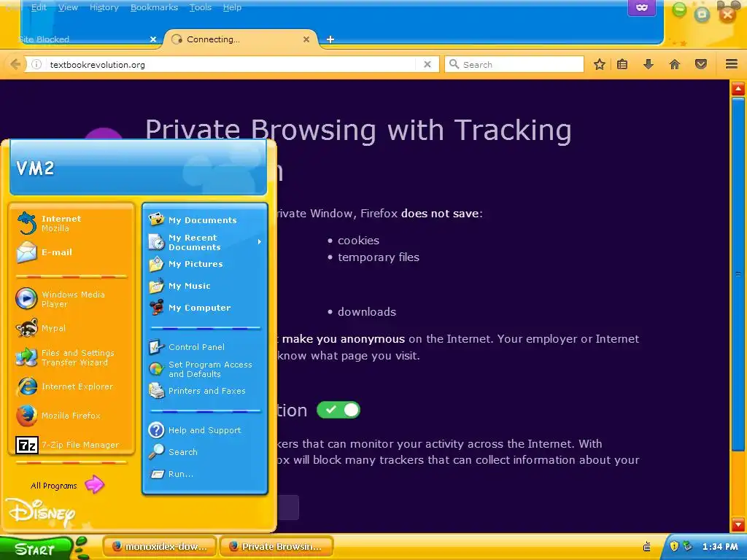The image size is (747, 560).
Task: Click scrollbar up arrow
Action: click(738, 88)
